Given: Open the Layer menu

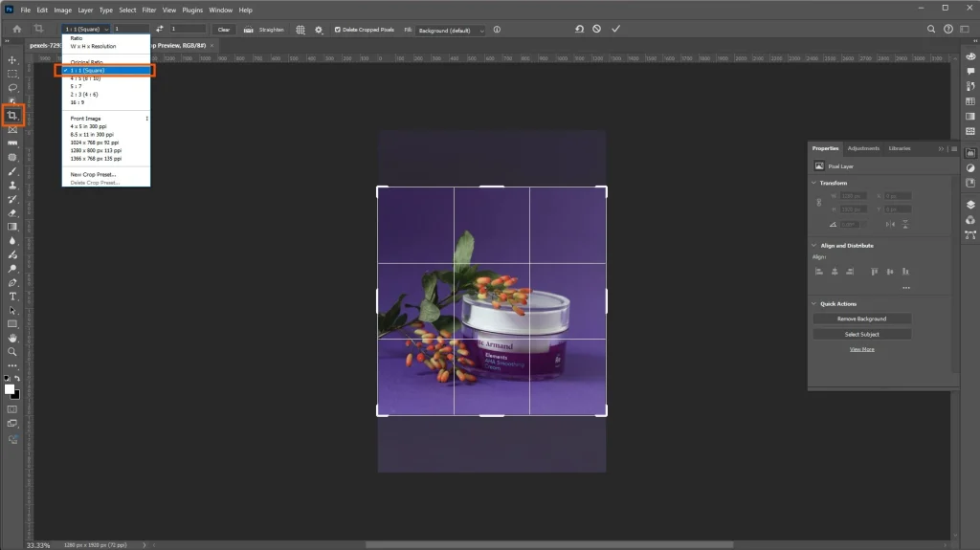Looking at the screenshot, I should (85, 10).
